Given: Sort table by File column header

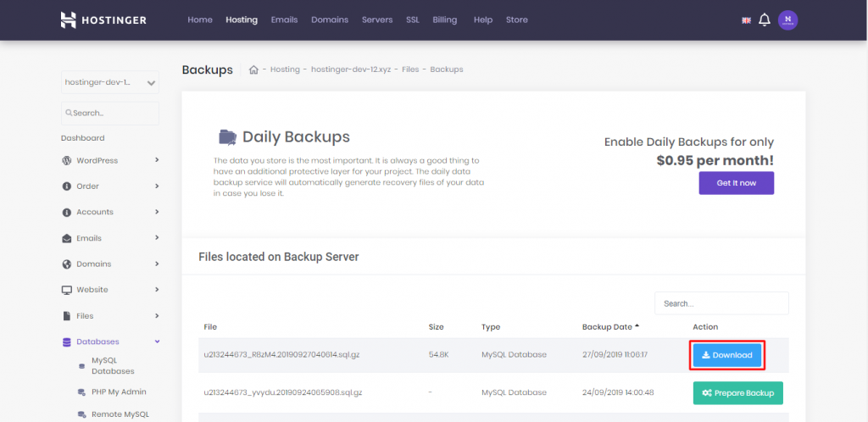Looking at the screenshot, I should pos(210,327).
